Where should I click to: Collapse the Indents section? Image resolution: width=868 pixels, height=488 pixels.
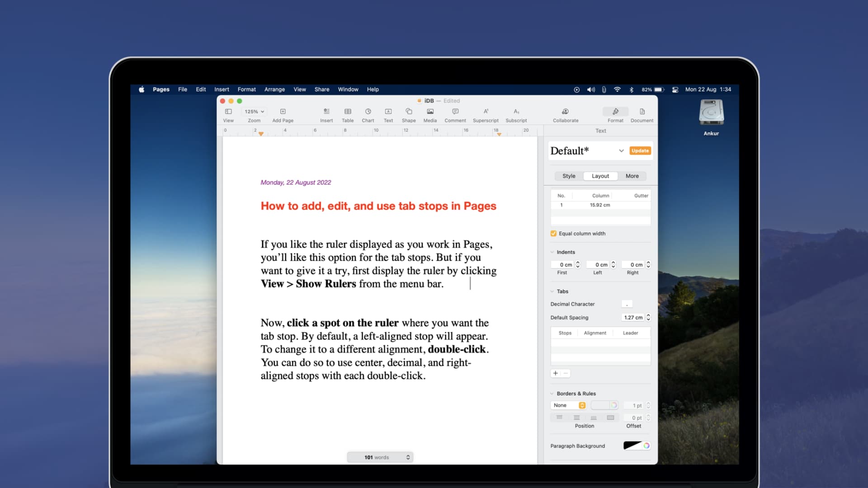(552, 252)
